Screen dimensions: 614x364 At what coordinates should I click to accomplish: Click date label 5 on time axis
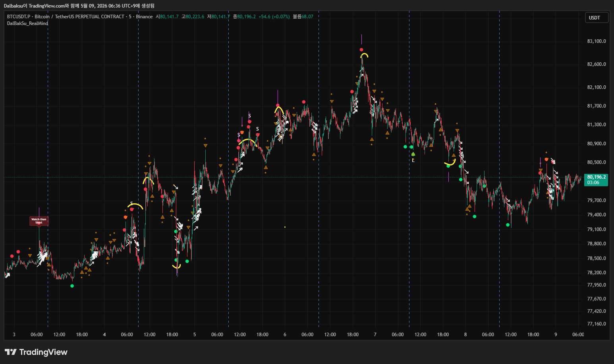tap(195, 335)
